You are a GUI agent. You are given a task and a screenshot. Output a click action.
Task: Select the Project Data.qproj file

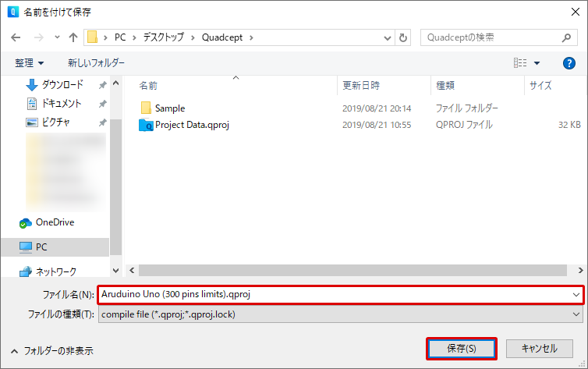(x=191, y=124)
